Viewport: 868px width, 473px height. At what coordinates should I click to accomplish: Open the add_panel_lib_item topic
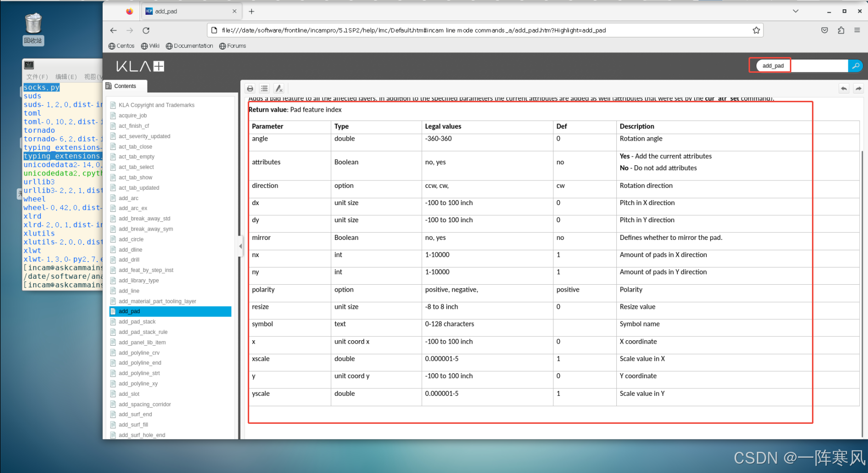point(142,342)
